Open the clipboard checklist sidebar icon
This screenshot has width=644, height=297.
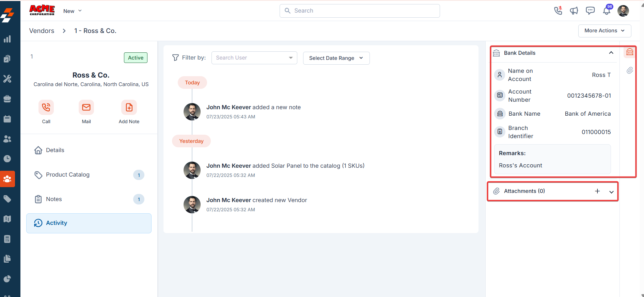click(x=7, y=59)
